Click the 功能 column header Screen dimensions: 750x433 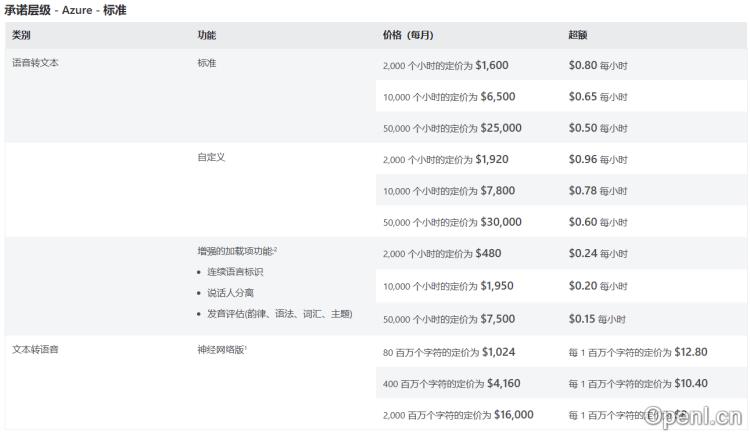point(207,35)
